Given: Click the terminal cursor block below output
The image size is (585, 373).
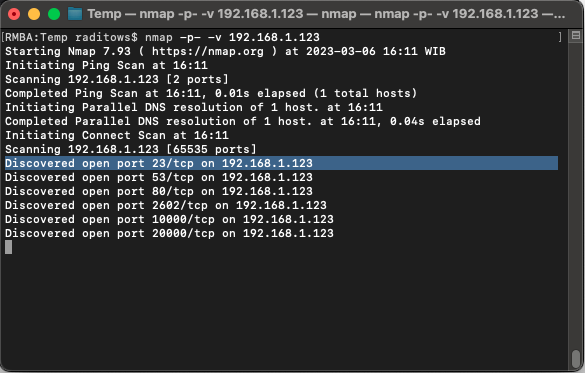Looking at the screenshot, I should click(x=9, y=247).
